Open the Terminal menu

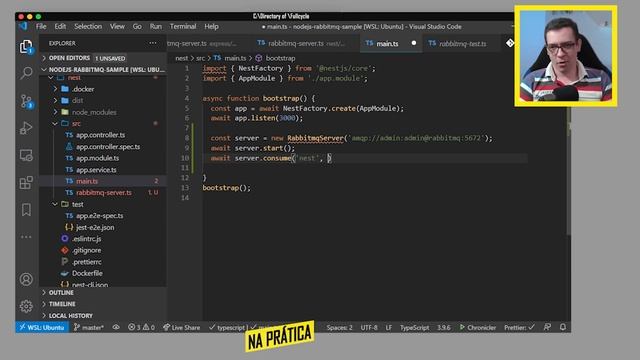pyautogui.click(x=183, y=27)
